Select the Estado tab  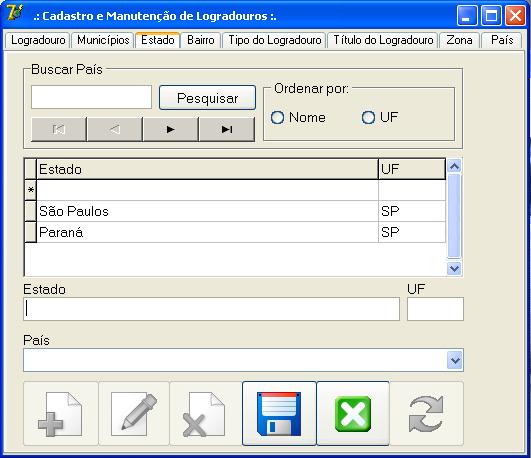(158, 40)
